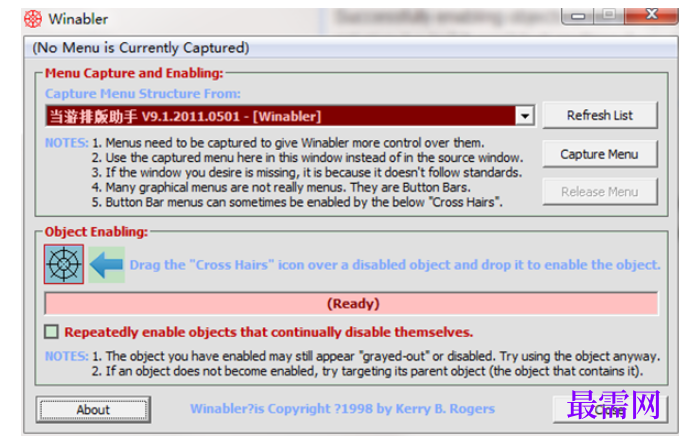Click the grayed-out Release Menu button
679x436 pixels.
600,191
